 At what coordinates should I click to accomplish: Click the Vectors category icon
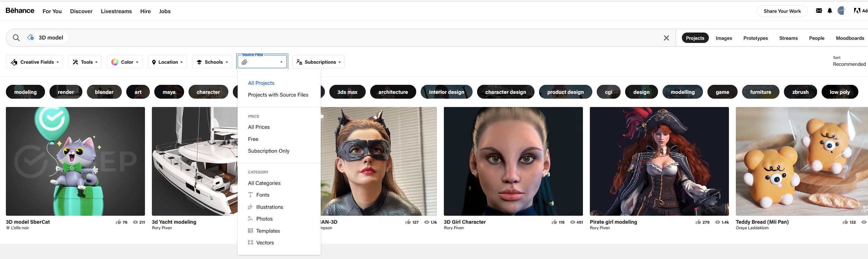pos(250,243)
